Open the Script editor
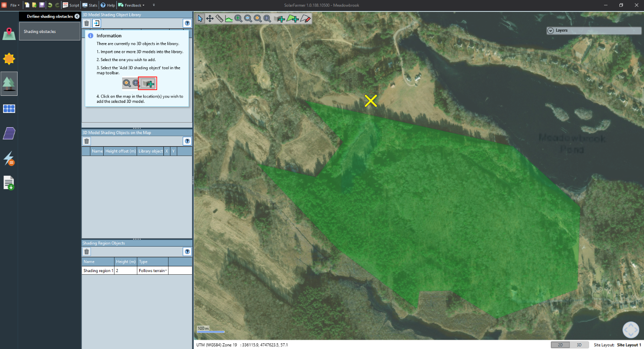 [x=71, y=5]
